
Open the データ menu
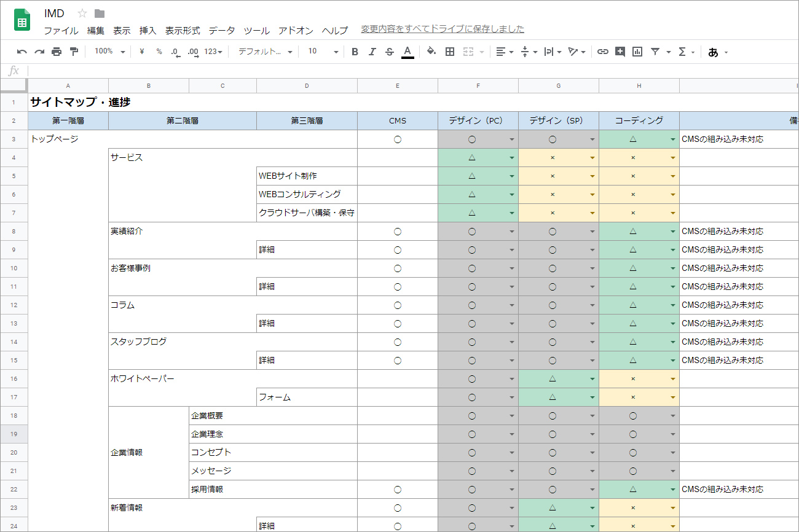[x=222, y=30]
